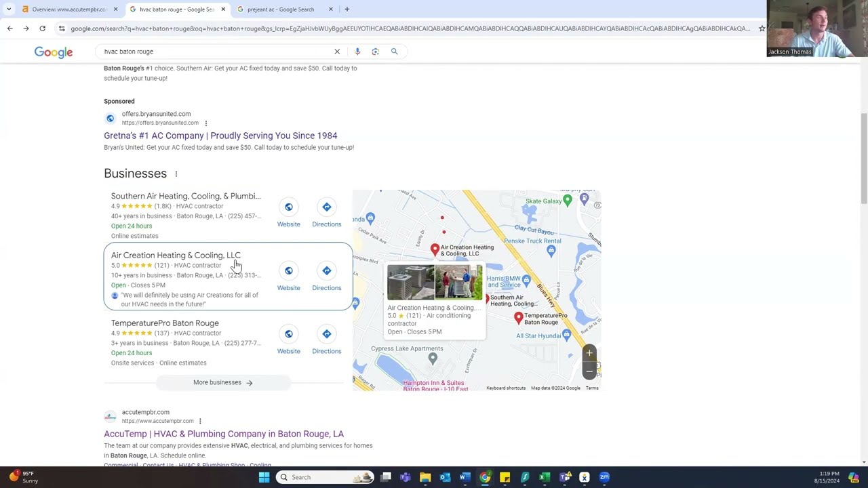This screenshot has width=868, height=488.
Task: Open the Windows Start menu
Action: (x=264, y=477)
